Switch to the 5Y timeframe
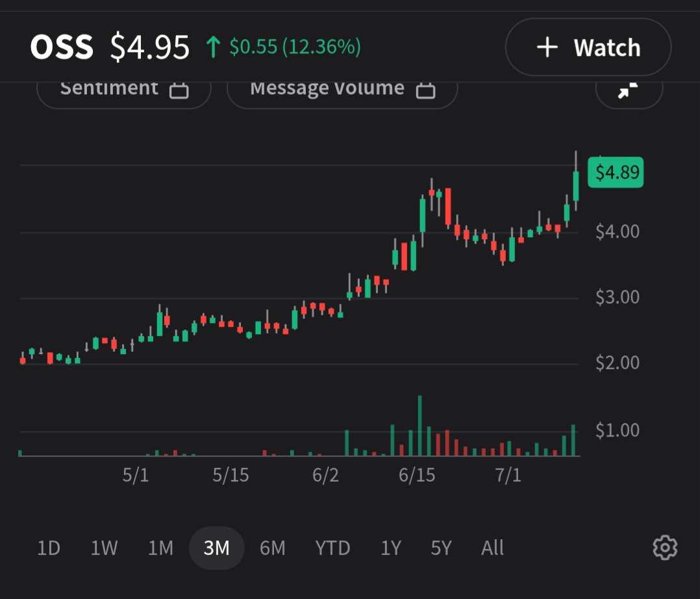700x599 pixels. click(441, 548)
